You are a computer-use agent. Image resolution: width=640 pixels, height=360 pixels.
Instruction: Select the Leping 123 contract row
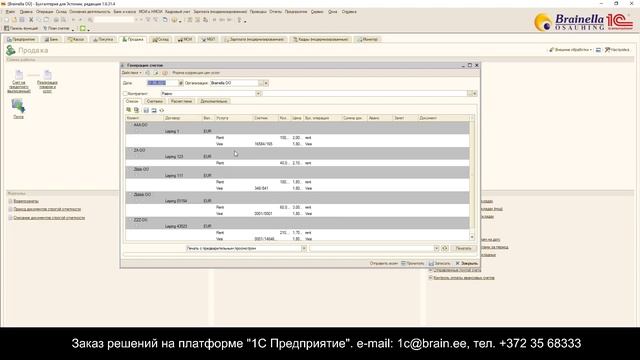pos(297,157)
